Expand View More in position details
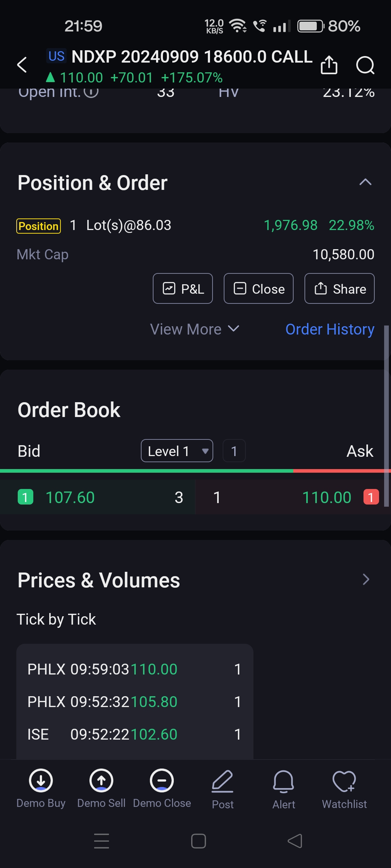 (195, 329)
